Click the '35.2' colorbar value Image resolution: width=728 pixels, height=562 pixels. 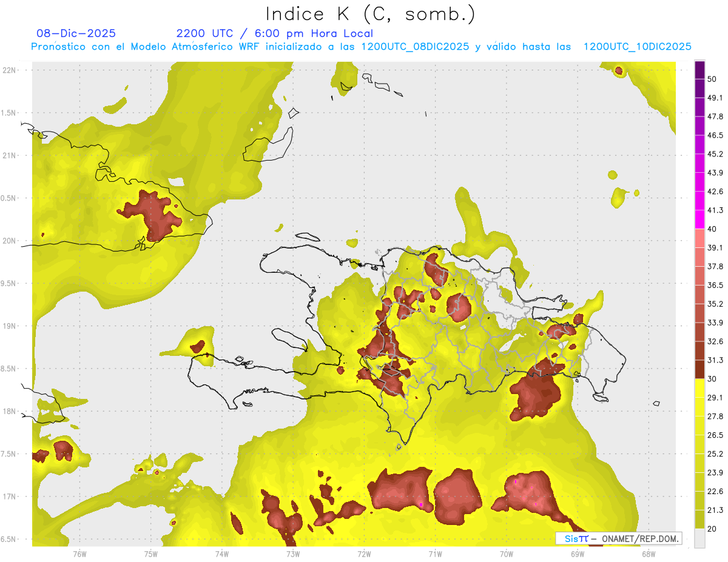[715, 304]
